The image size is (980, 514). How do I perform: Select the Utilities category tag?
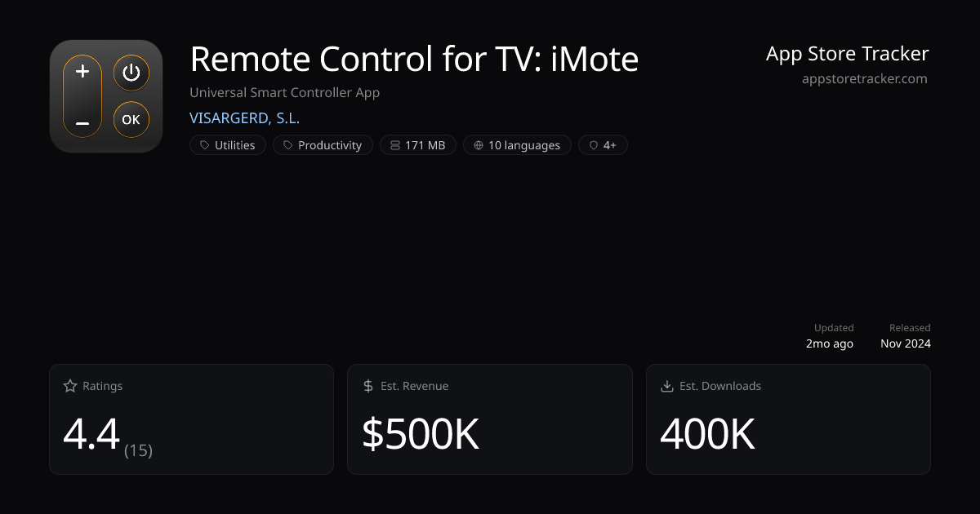(x=228, y=145)
